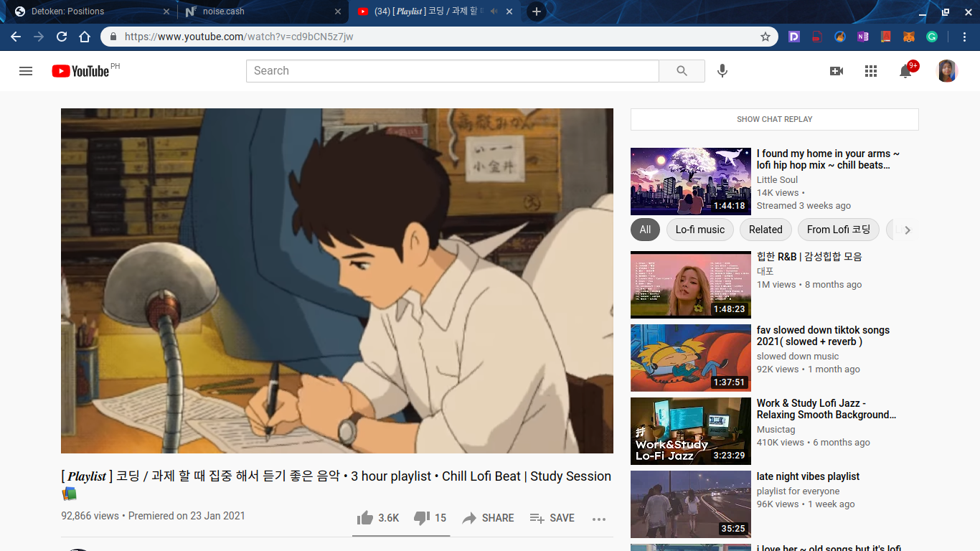Click the 대포 channel name
The width and height of the screenshot is (980, 551).
click(x=765, y=272)
